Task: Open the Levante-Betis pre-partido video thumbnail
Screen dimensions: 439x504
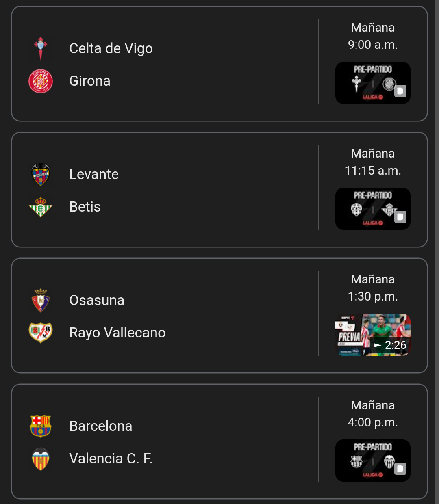Action: [372, 209]
